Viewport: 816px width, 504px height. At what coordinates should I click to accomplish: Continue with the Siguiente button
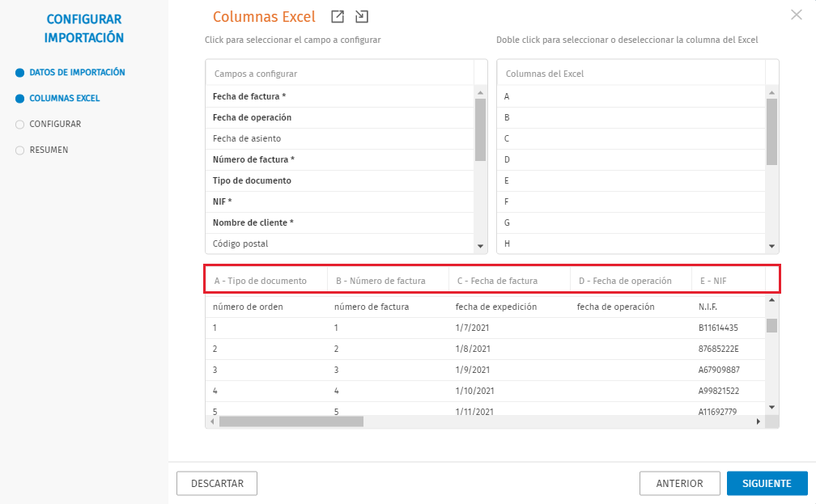point(767,484)
